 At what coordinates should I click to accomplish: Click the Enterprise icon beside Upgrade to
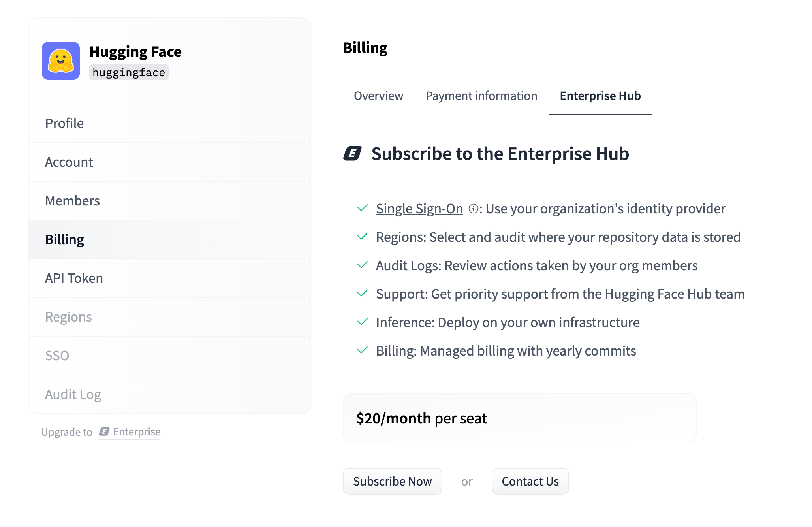[104, 431]
